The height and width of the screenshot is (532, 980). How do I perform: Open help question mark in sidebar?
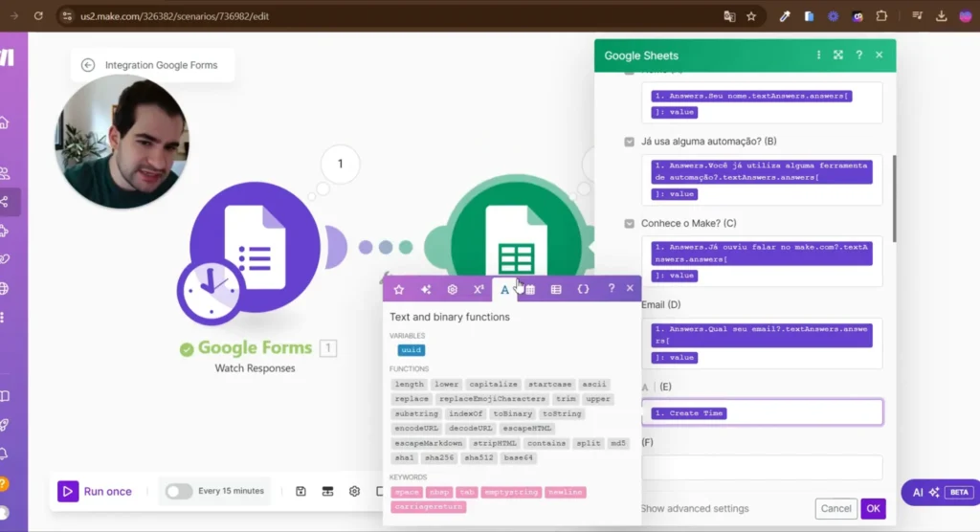point(4,483)
